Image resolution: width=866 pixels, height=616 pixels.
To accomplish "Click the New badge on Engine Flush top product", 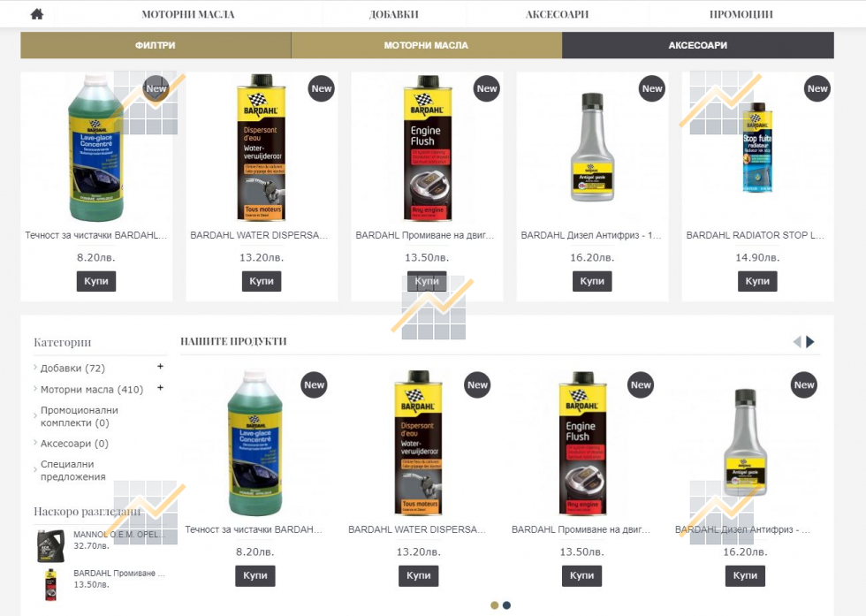I will pyautogui.click(x=487, y=88).
